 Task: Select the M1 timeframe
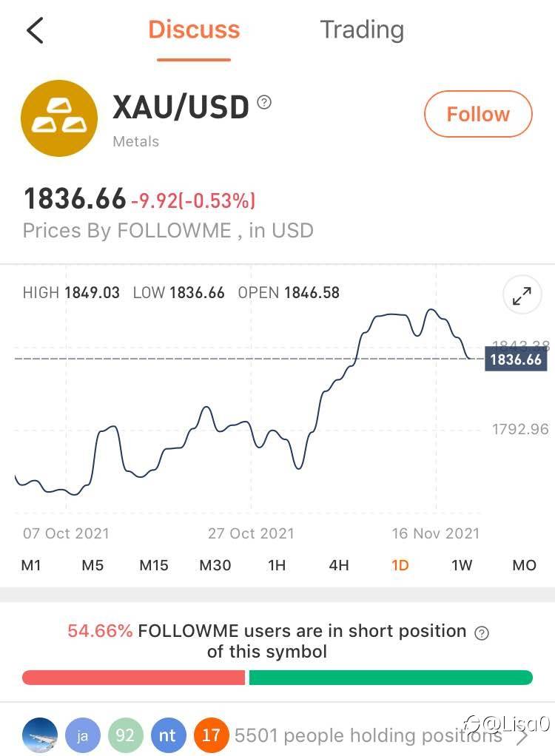click(31, 565)
